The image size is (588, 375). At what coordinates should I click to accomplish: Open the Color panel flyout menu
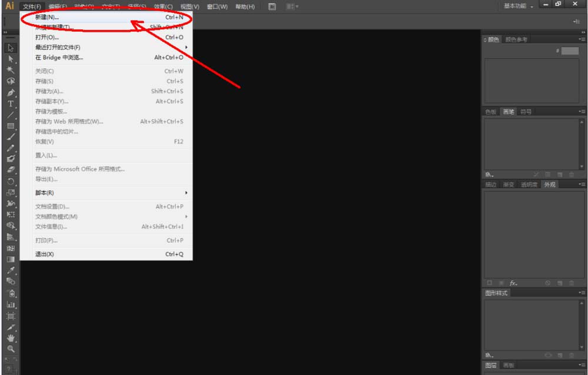[582, 39]
